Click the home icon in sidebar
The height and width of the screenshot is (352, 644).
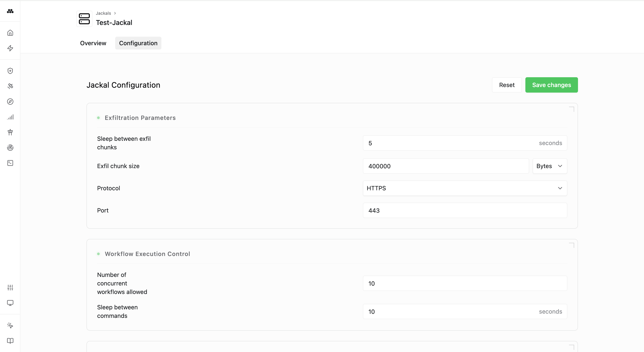pos(10,33)
